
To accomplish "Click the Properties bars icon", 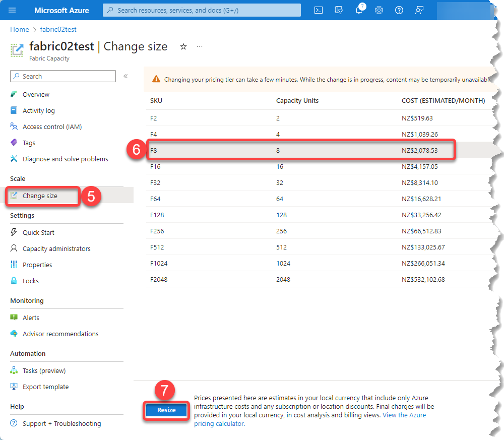I will coord(14,264).
